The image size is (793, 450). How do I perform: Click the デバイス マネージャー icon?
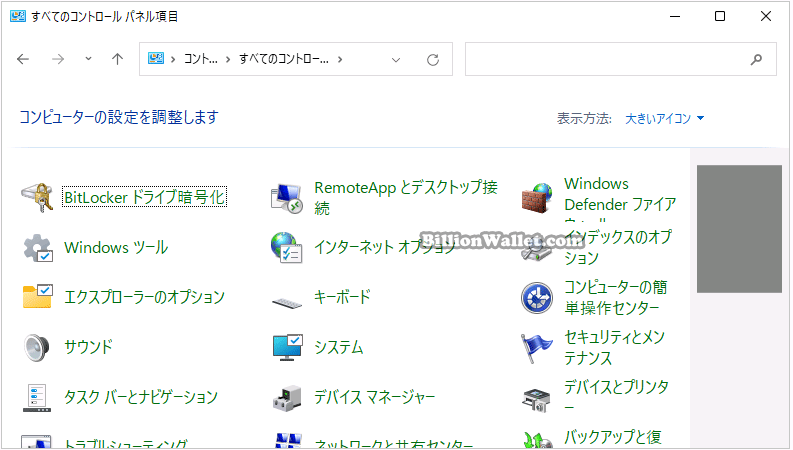tap(287, 397)
